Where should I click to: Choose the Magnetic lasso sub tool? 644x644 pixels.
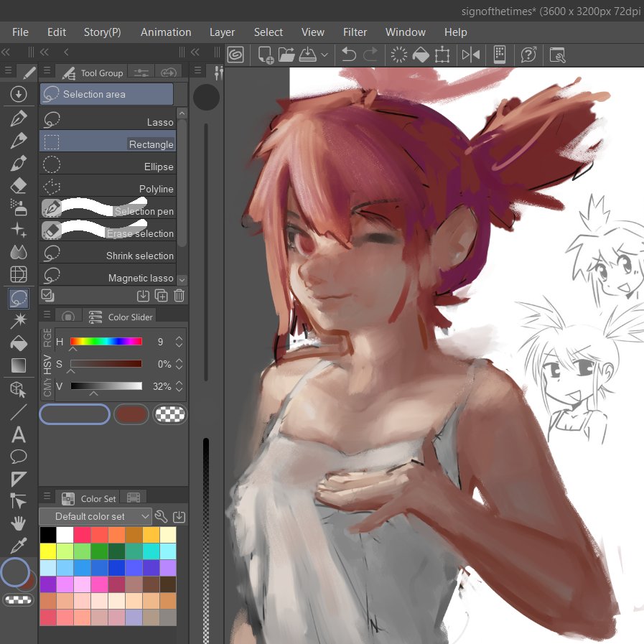pos(108,275)
